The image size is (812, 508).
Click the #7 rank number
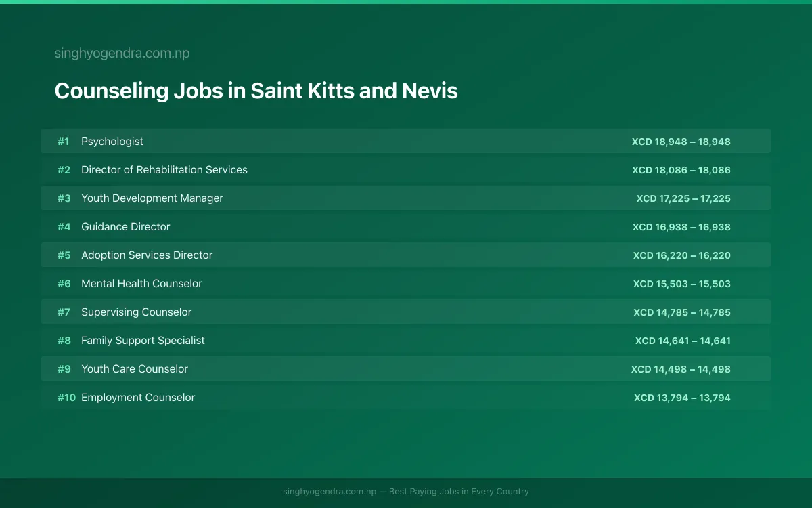pos(64,312)
